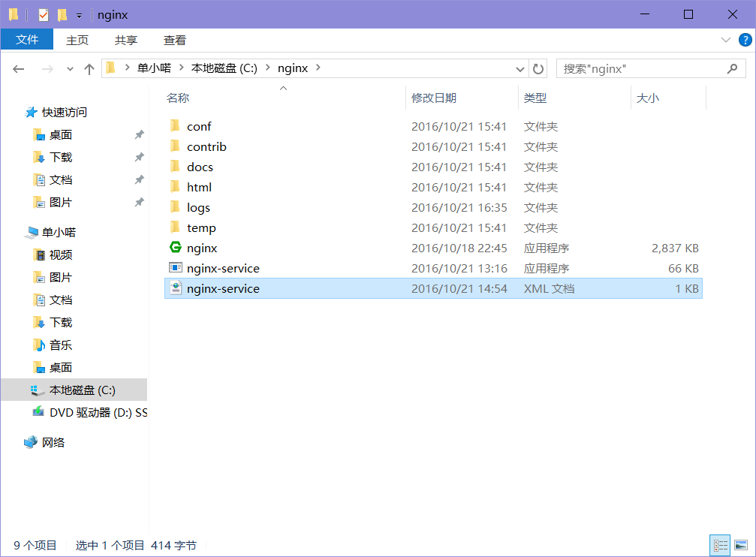
Task: Click the videos folder icon in sidebar
Action: pos(39,254)
